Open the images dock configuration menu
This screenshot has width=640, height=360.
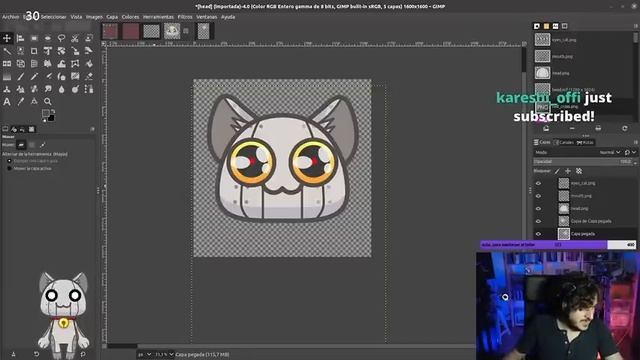point(636,26)
